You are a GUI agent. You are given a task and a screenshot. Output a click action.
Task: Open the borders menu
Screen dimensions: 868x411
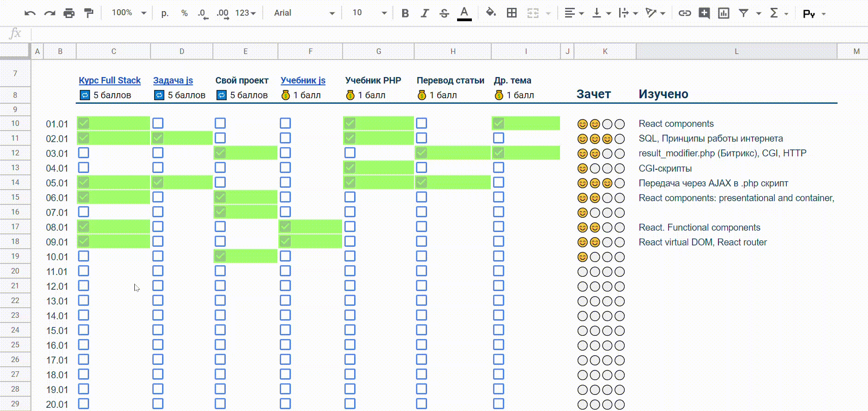pyautogui.click(x=512, y=13)
